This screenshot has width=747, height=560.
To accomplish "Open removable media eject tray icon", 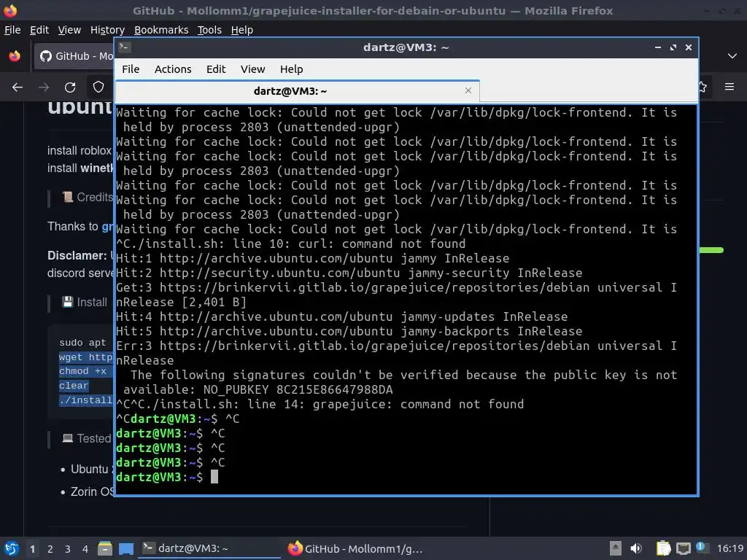I will pyautogui.click(x=616, y=548).
